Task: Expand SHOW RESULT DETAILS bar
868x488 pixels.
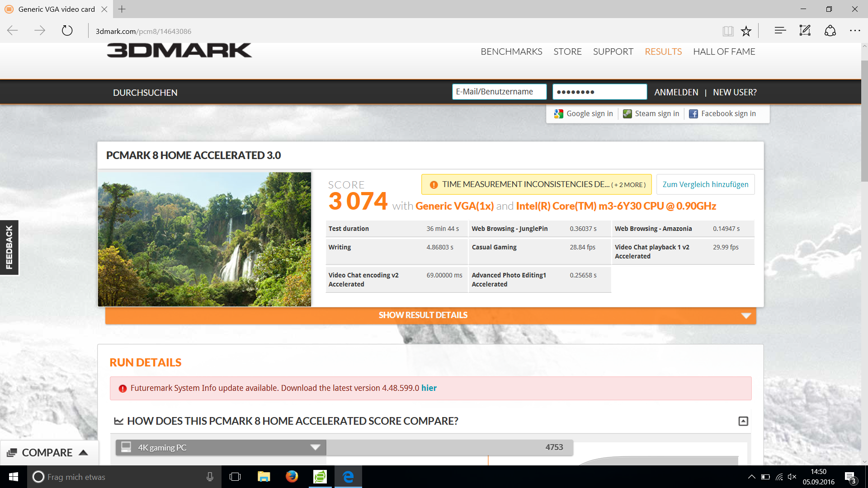Action: (430, 315)
